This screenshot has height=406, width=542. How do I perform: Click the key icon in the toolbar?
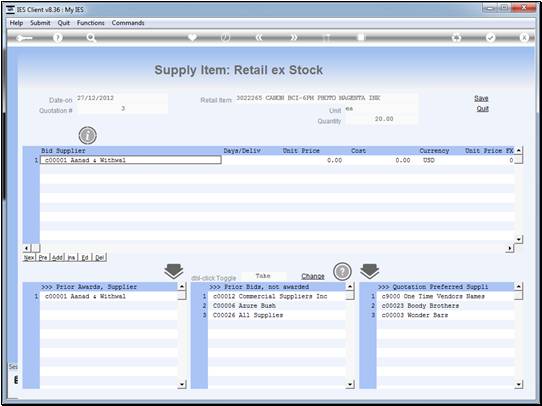[x=24, y=38]
